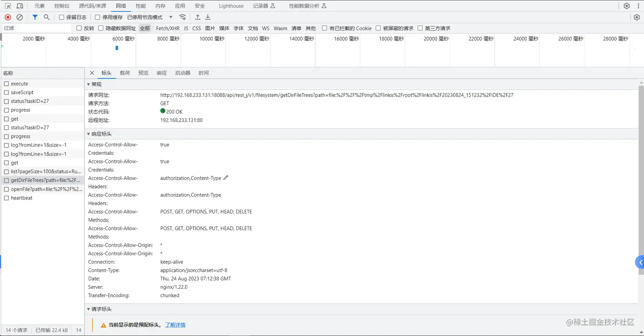Click the import HAR upload icon
644x336 pixels.
(198, 17)
